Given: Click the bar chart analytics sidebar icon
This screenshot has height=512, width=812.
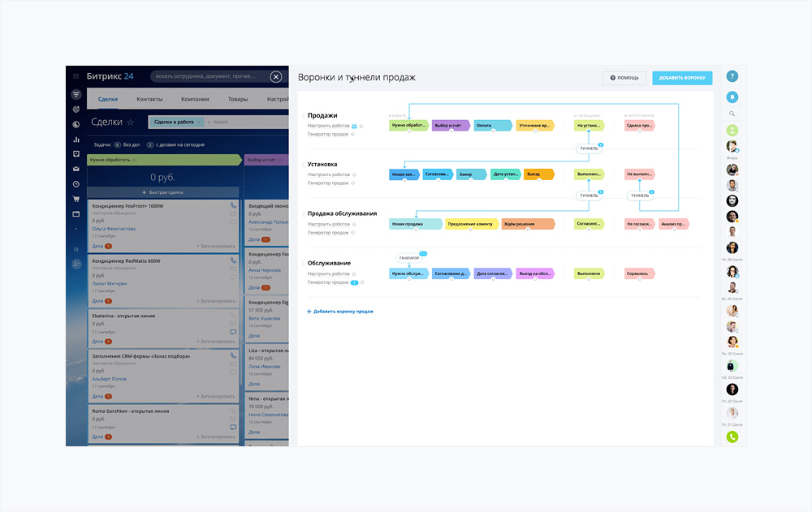Looking at the screenshot, I should click(76, 139).
